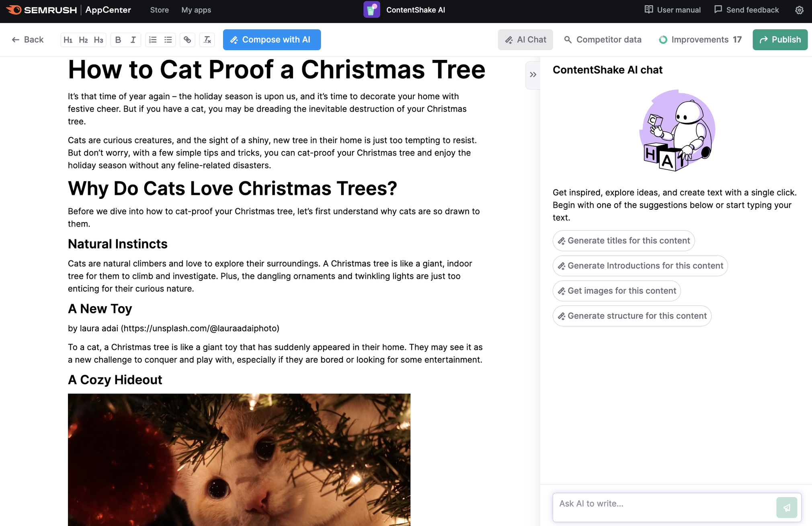Click the Heading H1 icon
Screen dimensions: 812x526
[68, 40]
